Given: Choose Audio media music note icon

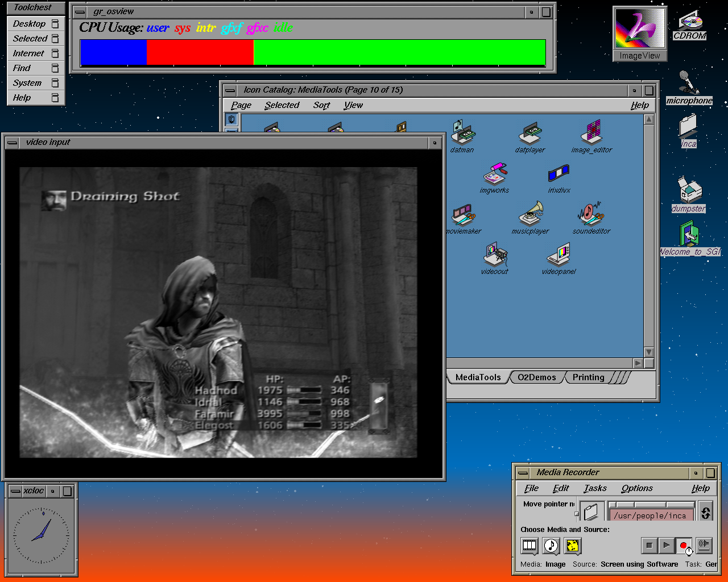Looking at the screenshot, I should 551,546.
